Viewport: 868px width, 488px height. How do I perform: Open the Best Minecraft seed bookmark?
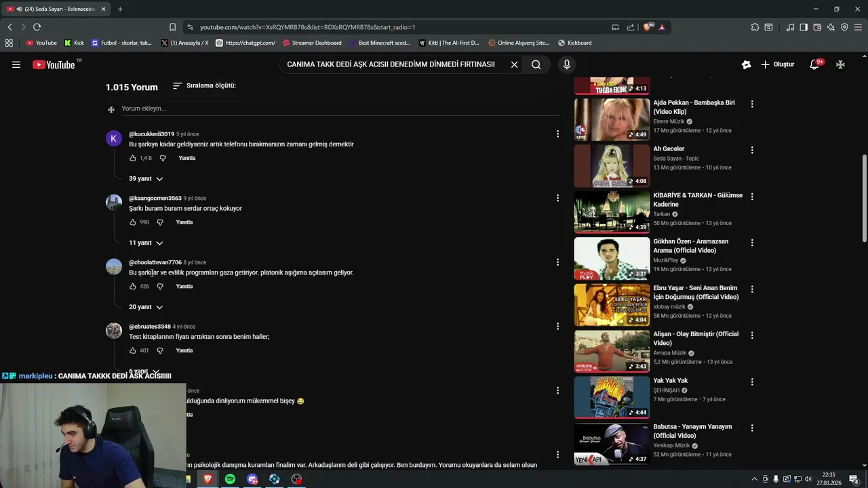380,43
